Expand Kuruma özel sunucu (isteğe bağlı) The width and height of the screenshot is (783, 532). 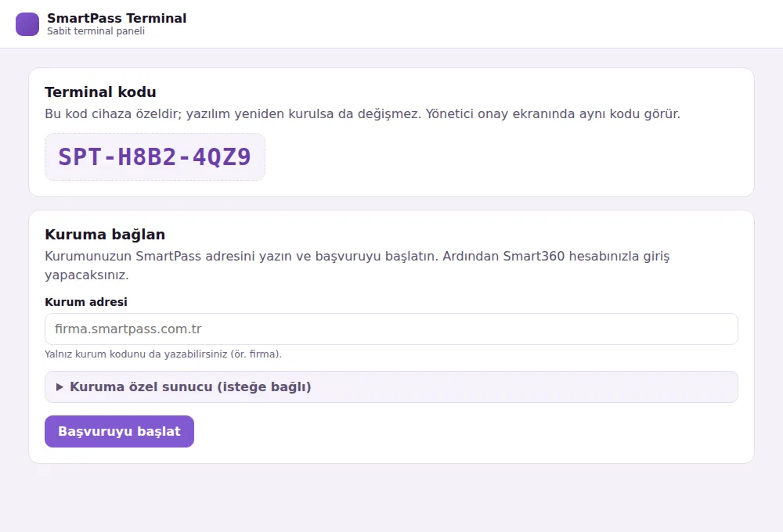391,386
